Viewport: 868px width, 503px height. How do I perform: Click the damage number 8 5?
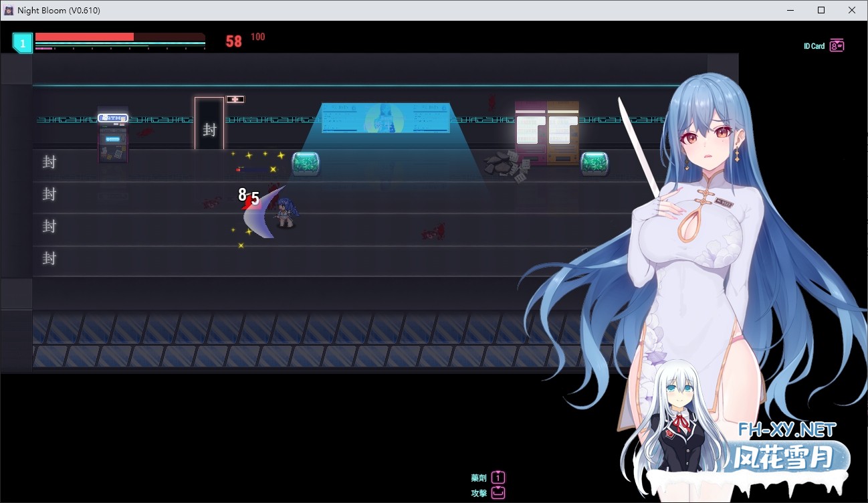point(249,197)
